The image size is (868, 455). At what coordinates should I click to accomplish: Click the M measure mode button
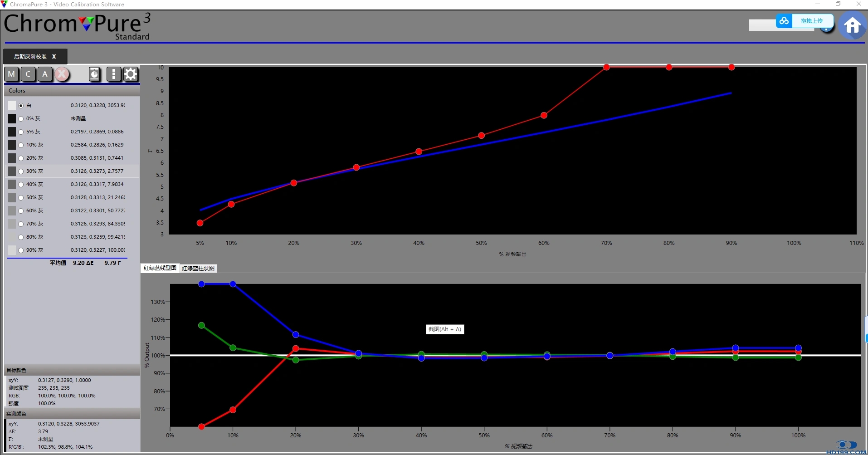pyautogui.click(x=11, y=74)
